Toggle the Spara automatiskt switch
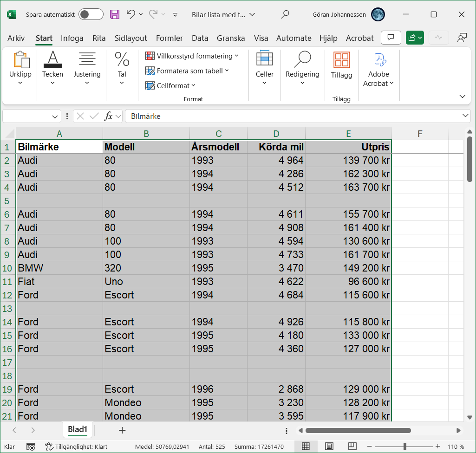 pos(91,14)
